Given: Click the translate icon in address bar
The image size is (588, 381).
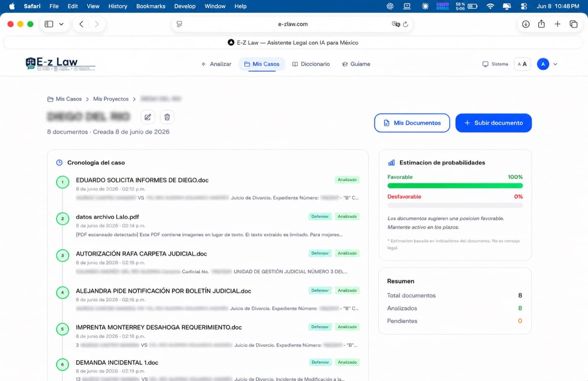Looking at the screenshot, I should [396, 24].
